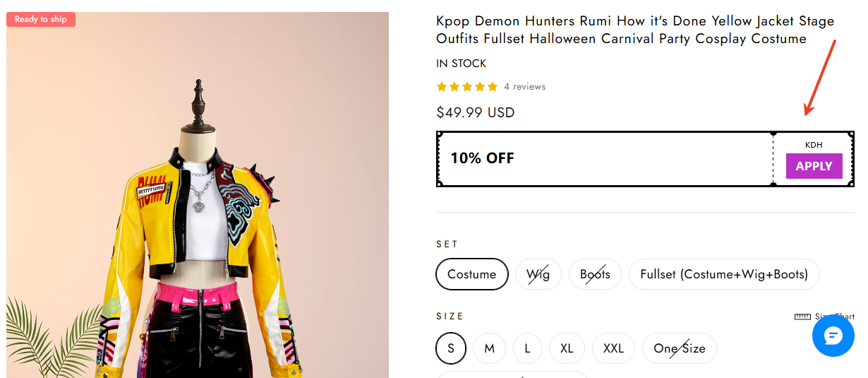Click the Size Chart ruler icon
Screen dimensions: 868x378
pos(802,317)
